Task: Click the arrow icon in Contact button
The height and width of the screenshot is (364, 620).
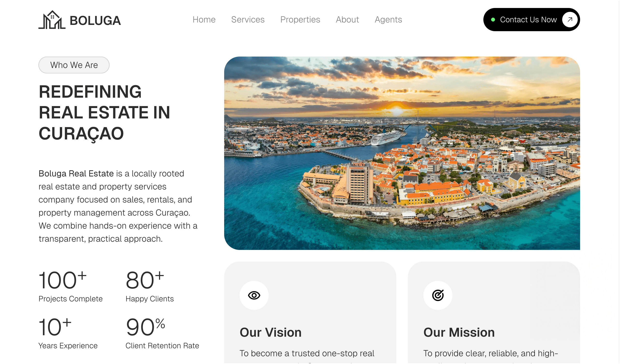Action: (570, 20)
